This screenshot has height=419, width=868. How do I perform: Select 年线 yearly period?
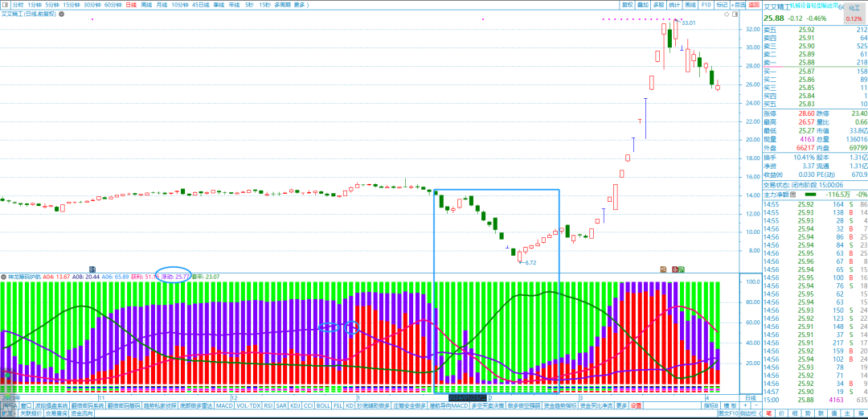pos(234,5)
